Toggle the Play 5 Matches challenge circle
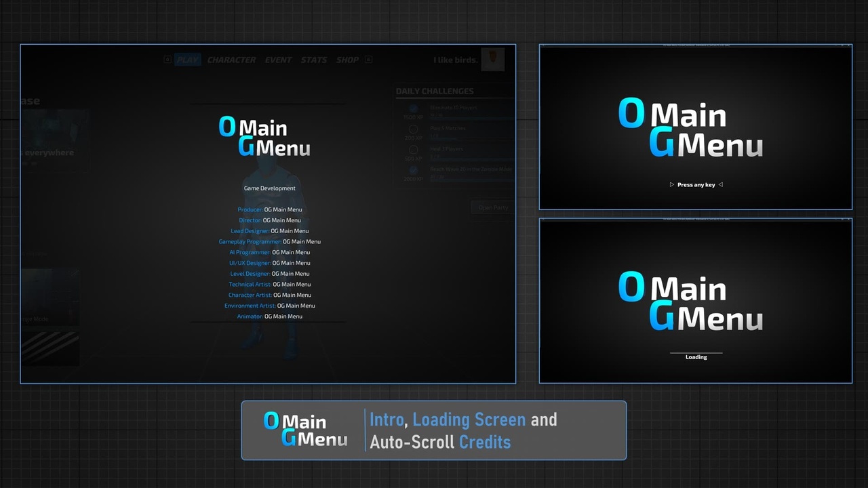 [414, 128]
